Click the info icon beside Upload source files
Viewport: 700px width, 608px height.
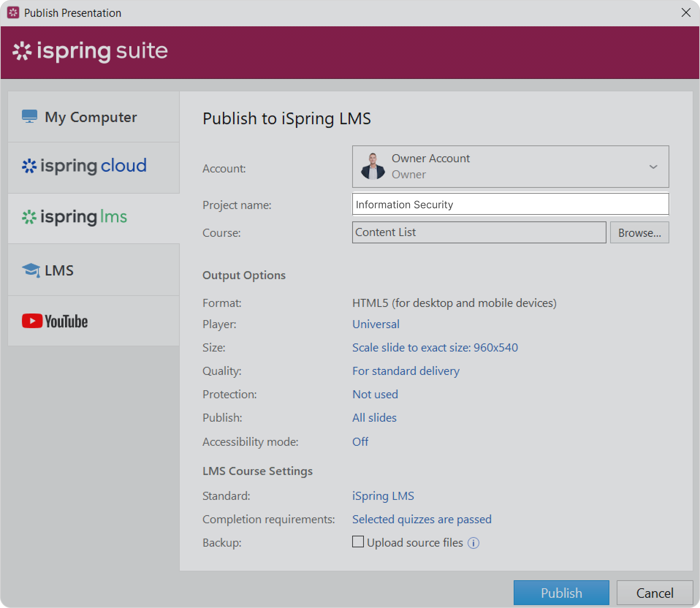pyautogui.click(x=473, y=543)
